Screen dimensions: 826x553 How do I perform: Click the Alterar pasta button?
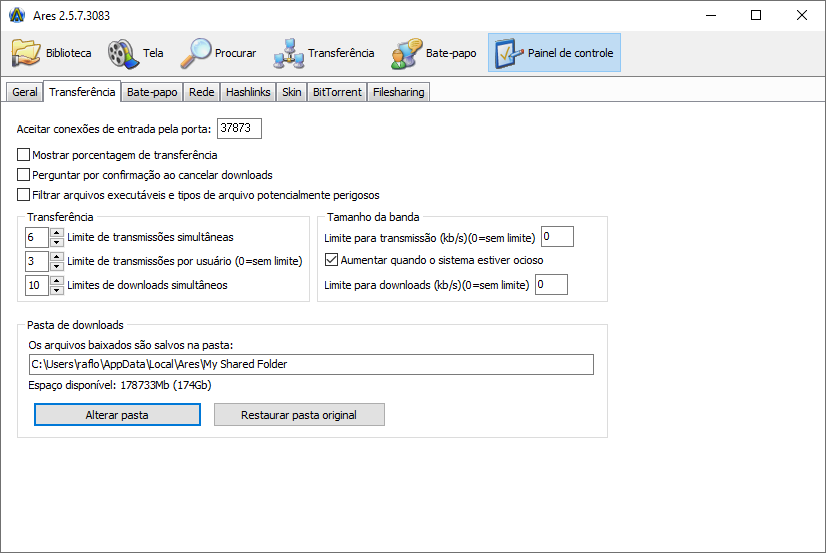[117, 415]
